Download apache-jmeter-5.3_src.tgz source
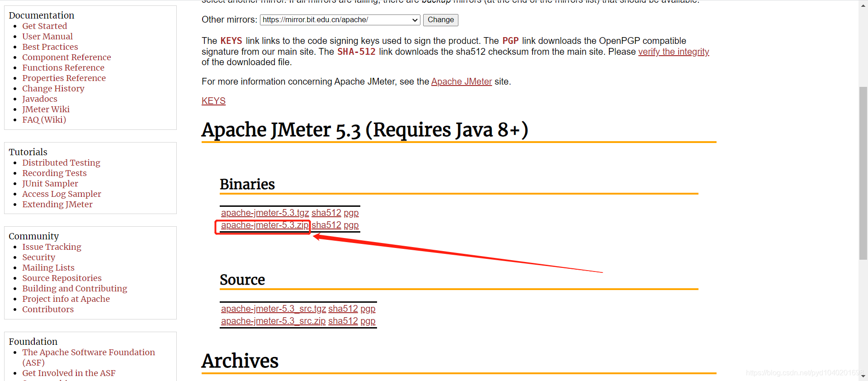 274,309
